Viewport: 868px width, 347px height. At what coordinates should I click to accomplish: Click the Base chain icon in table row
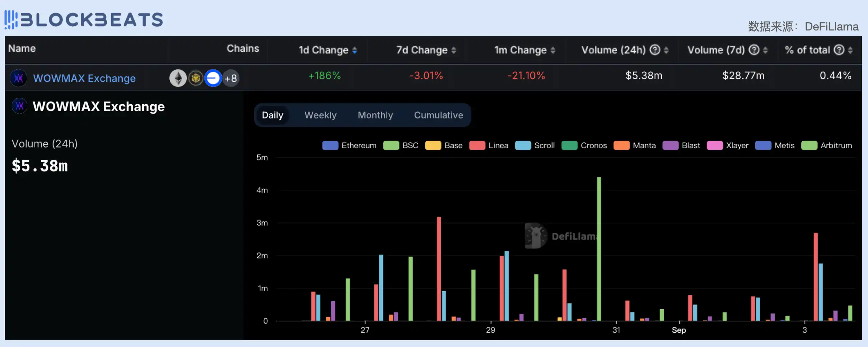213,78
